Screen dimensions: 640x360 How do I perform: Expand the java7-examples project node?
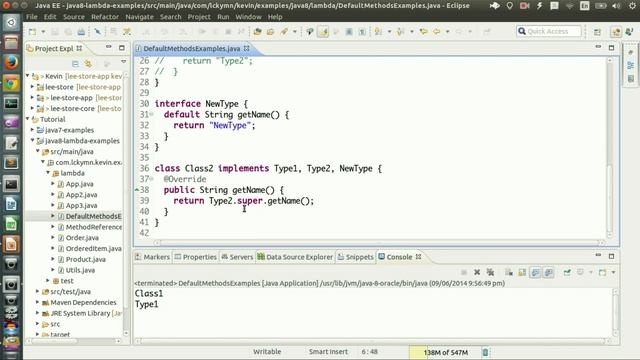tap(33, 130)
